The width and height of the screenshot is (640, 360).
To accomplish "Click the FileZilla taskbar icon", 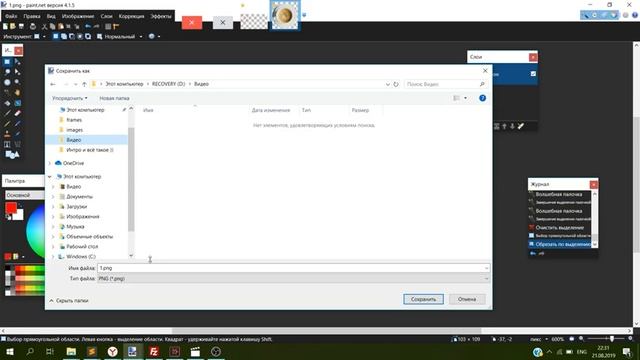I will pyautogui.click(x=154, y=351).
